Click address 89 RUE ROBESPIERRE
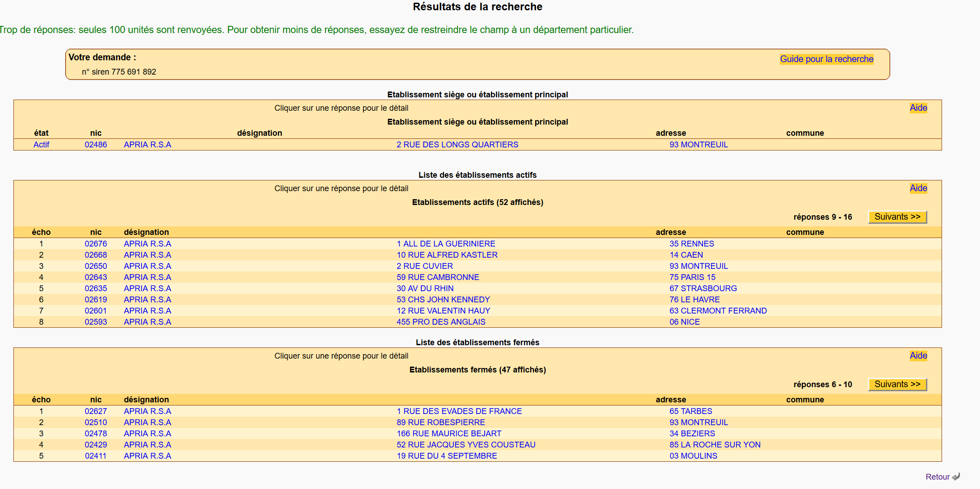Viewport: 980px width, 489px height. 440,422
